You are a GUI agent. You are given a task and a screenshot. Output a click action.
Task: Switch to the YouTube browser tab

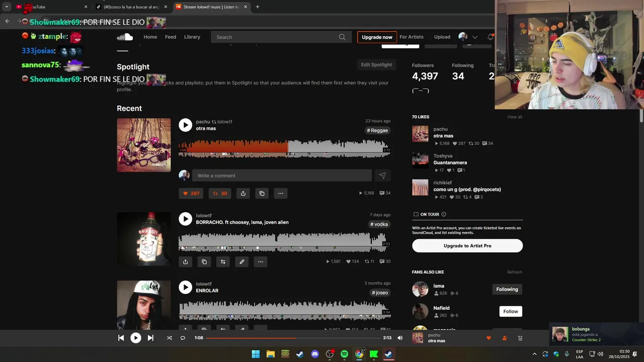(50, 7)
